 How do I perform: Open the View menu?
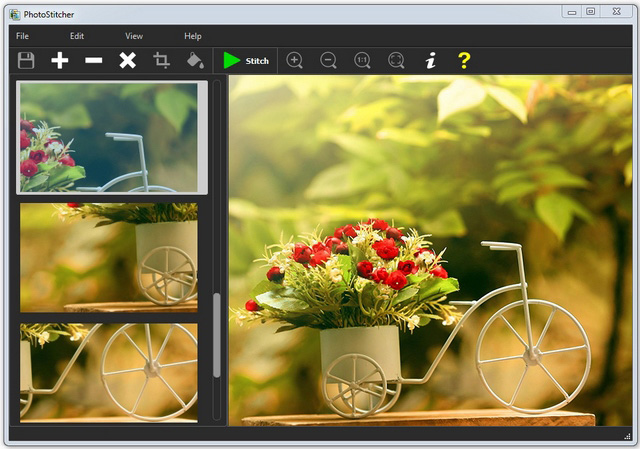(x=134, y=36)
